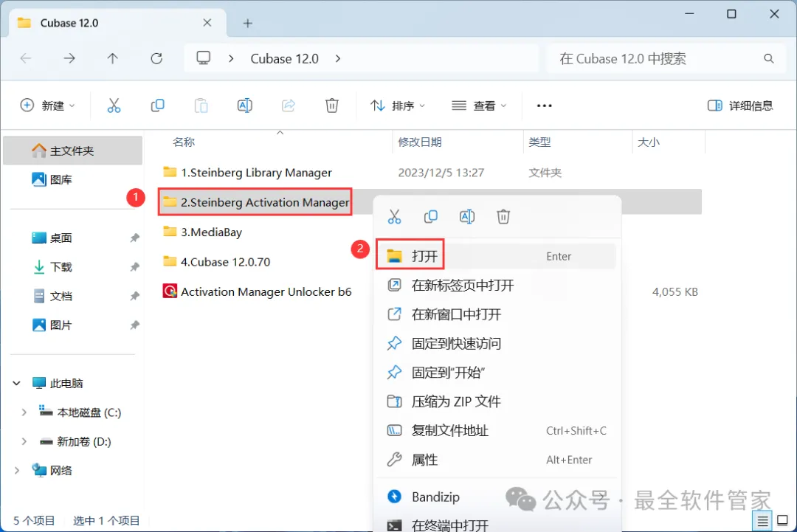This screenshot has height=532, width=797.
Task: Refresh the current folder view
Action: pyautogui.click(x=156, y=58)
